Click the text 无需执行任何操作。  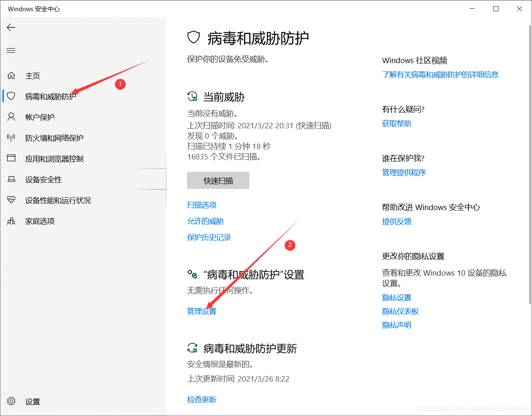pos(220,290)
